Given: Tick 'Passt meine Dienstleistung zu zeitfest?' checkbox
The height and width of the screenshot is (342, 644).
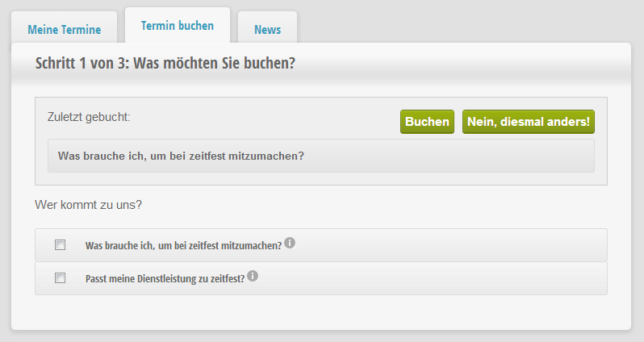Looking at the screenshot, I should pos(60,278).
